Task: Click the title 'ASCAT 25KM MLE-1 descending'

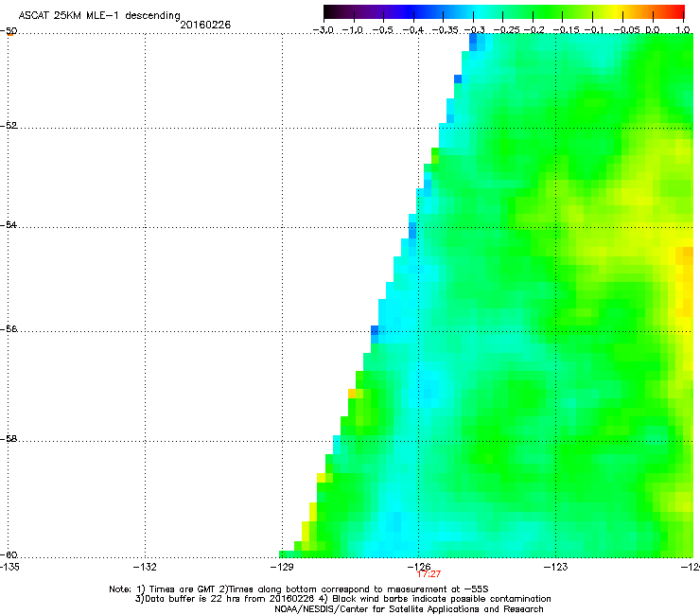Action: pos(99,16)
